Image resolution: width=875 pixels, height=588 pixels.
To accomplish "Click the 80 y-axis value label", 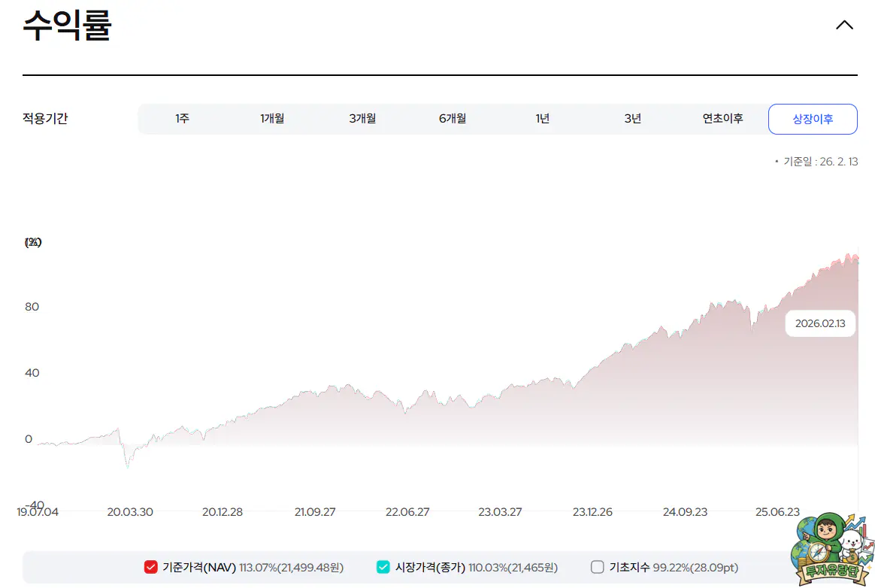I will [32, 307].
